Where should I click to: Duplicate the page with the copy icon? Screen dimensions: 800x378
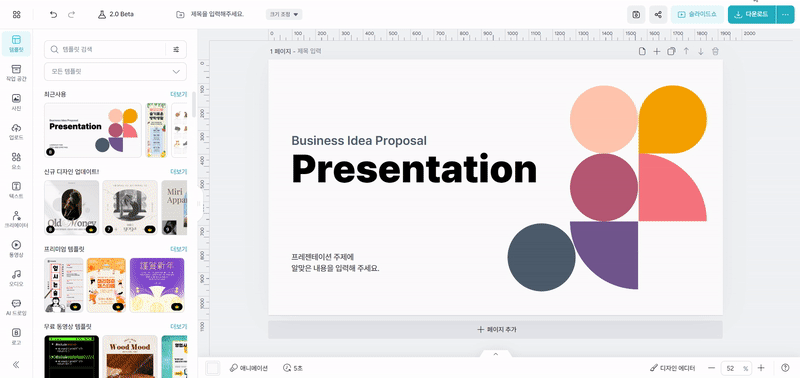click(x=671, y=51)
